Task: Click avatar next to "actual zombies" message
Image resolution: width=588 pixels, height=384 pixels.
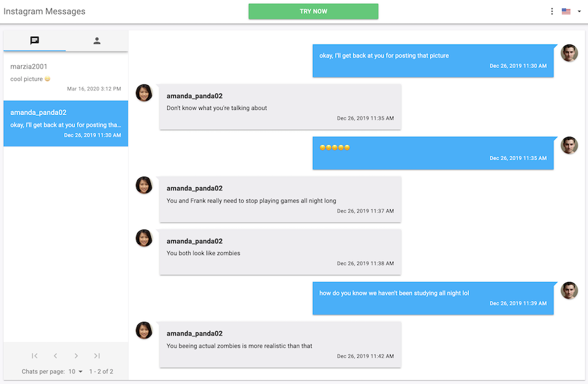Action: 144,330
